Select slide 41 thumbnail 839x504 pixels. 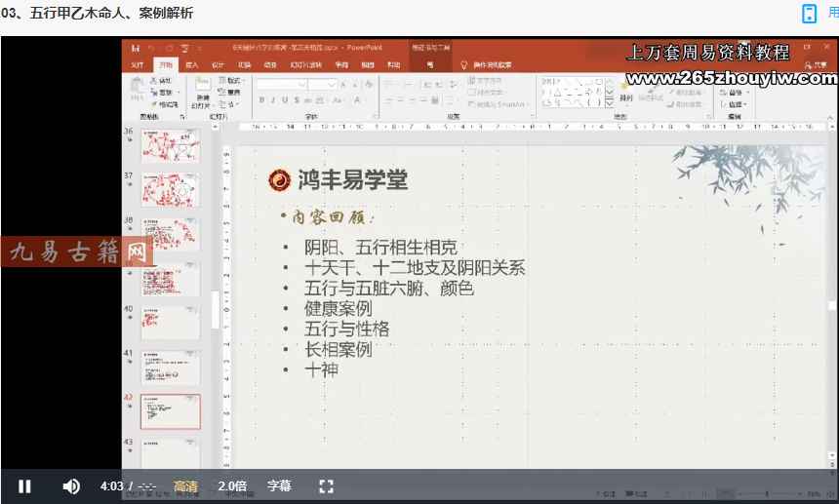(x=171, y=368)
